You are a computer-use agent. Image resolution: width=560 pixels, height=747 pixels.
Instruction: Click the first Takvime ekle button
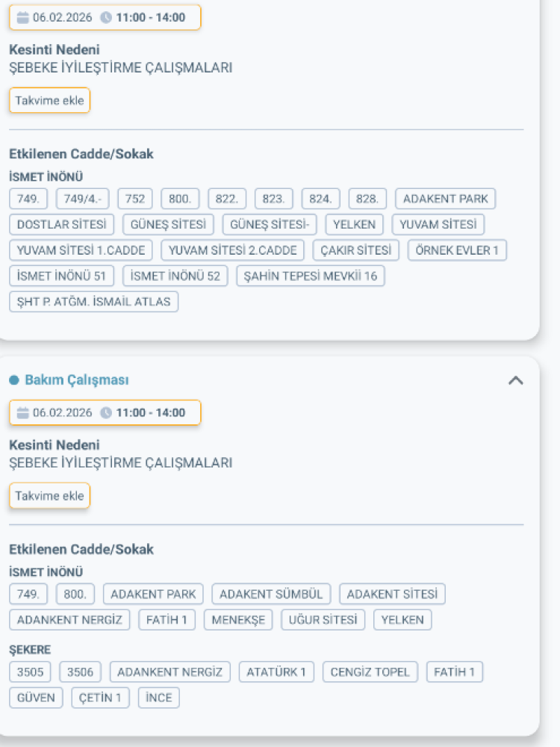(x=49, y=100)
